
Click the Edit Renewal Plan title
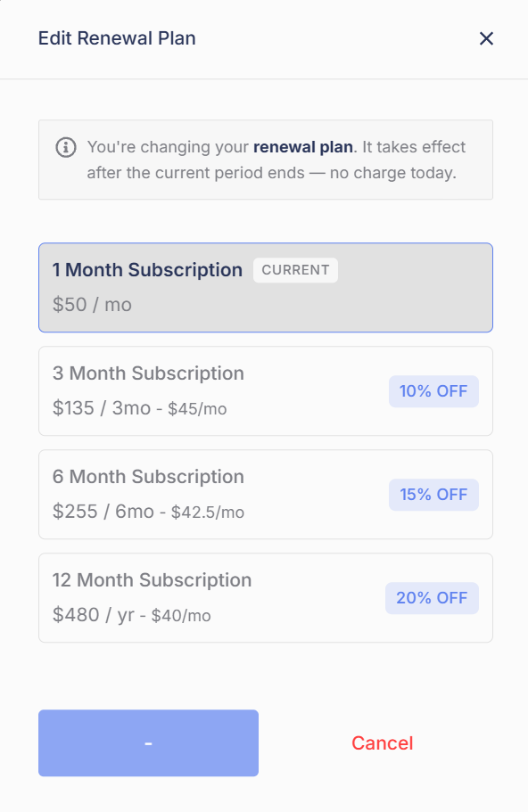(x=117, y=38)
